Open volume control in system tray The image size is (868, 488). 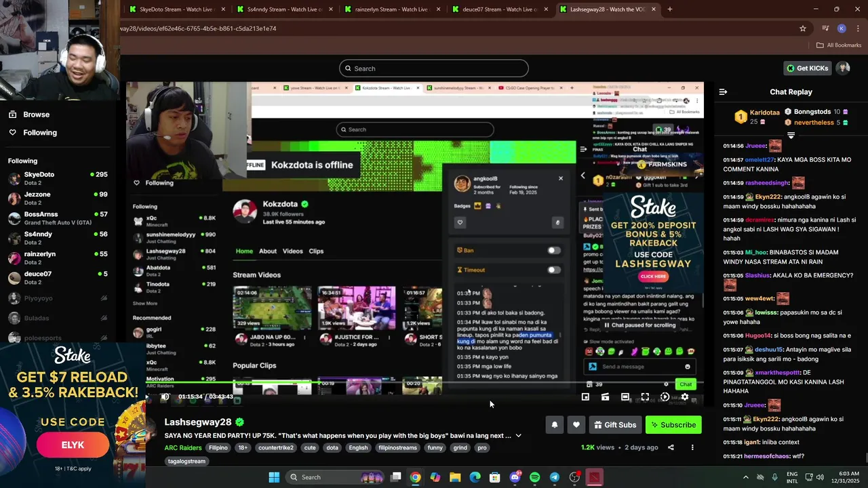820,477
